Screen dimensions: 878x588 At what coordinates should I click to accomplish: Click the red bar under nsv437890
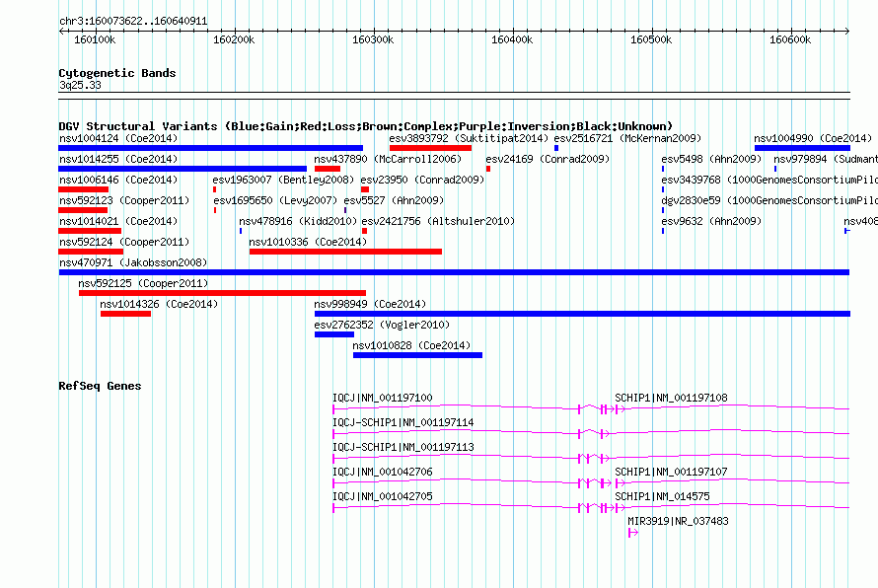[328, 169]
